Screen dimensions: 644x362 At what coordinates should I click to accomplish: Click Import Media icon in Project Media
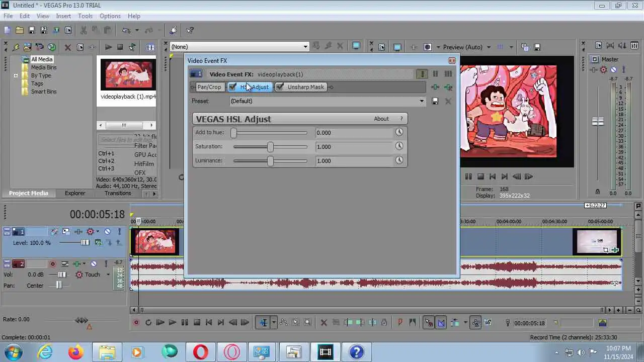coord(27,47)
